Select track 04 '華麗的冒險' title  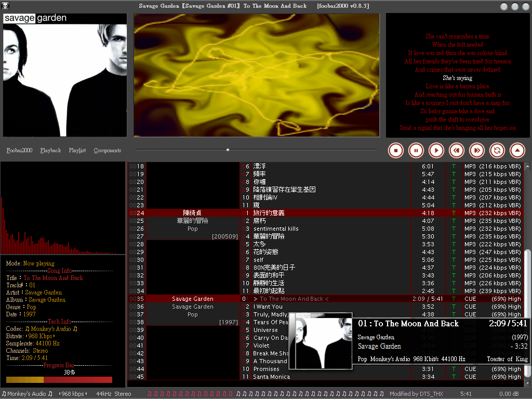[269, 236]
